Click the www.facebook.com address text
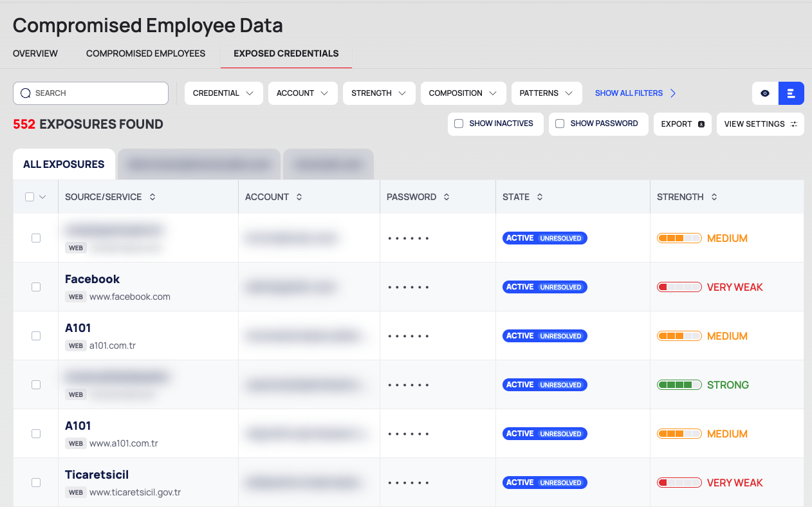Screen dimensions: 812x507 tap(130, 297)
